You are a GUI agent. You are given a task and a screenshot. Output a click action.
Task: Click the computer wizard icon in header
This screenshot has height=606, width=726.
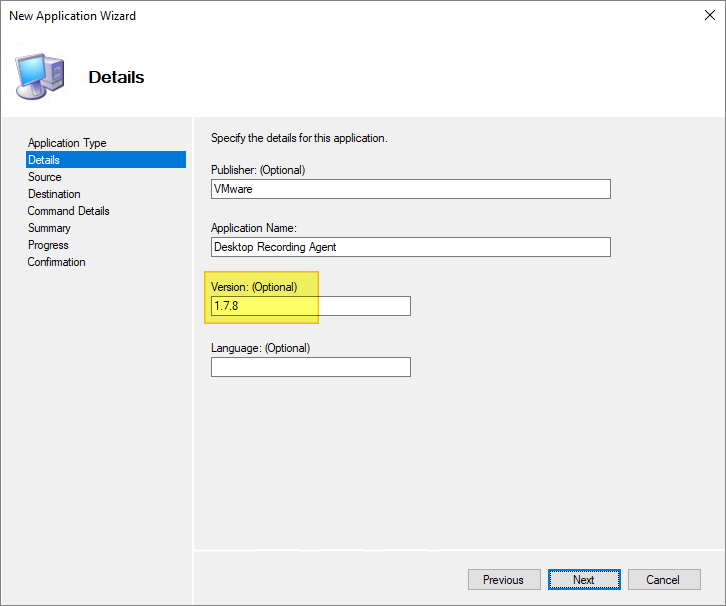pyautogui.click(x=40, y=76)
